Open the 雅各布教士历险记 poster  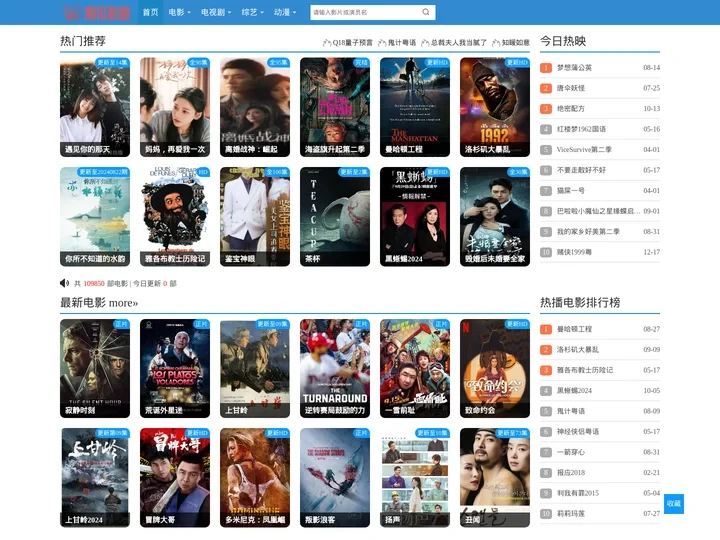coord(174,217)
